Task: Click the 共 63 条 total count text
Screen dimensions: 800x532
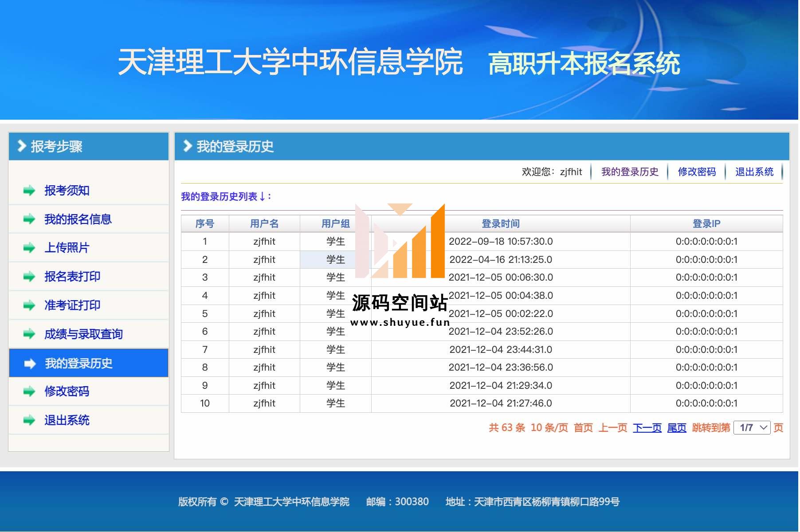Action: [x=507, y=428]
